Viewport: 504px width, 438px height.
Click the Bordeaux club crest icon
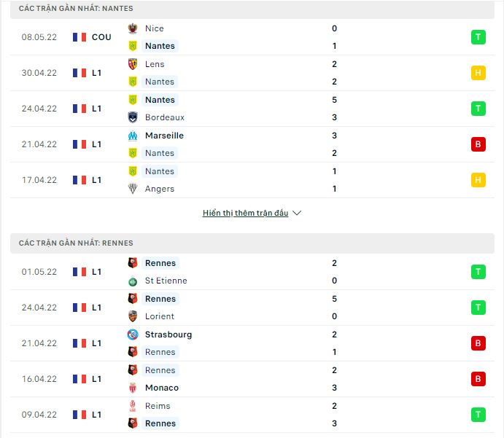pyautogui.click(x=133, y=117)
